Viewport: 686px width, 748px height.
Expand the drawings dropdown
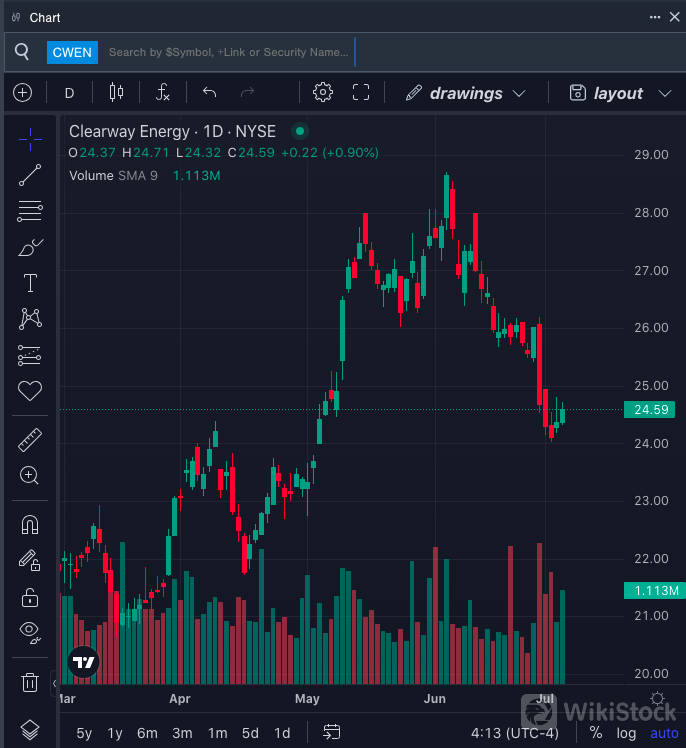pyautogui.click(x=466, y=93)
